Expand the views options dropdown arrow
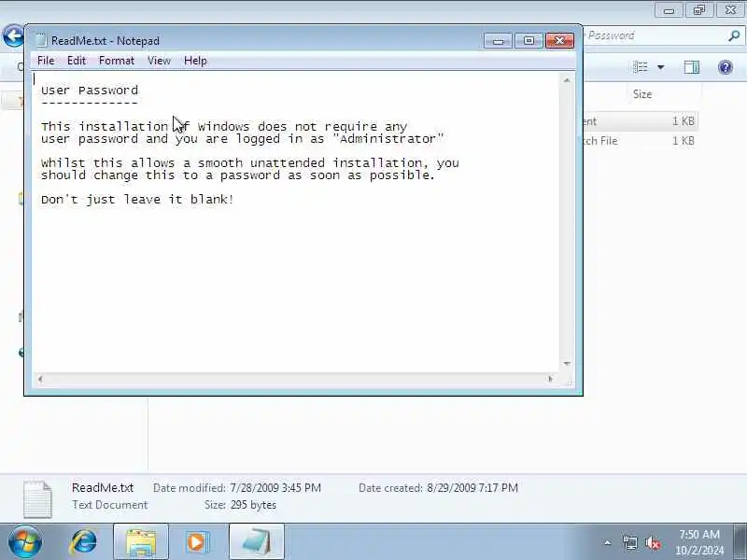 click(661, 67)
